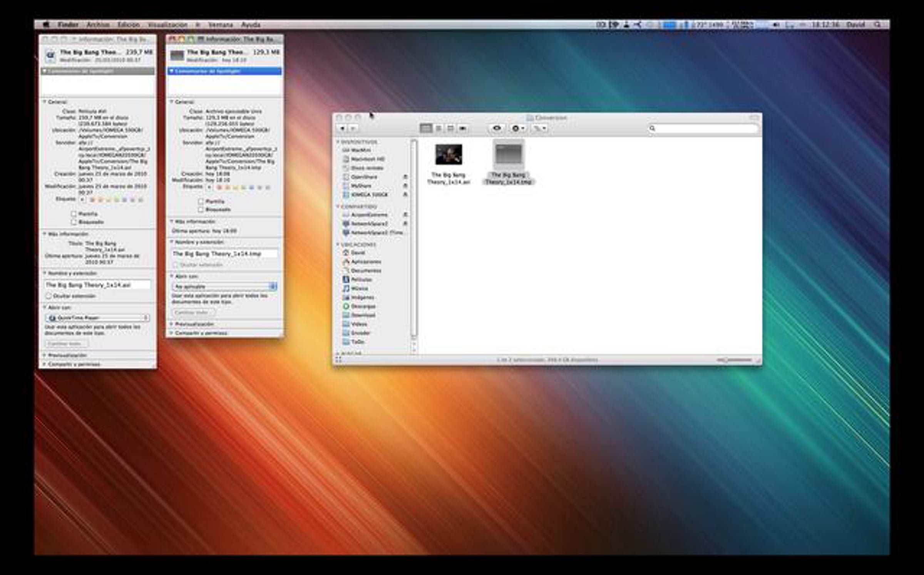The height and width of the screenshot is (575, 924).
Task: Click the Quick Look eye icon in the toolbar
Action: tap(497, 128)
